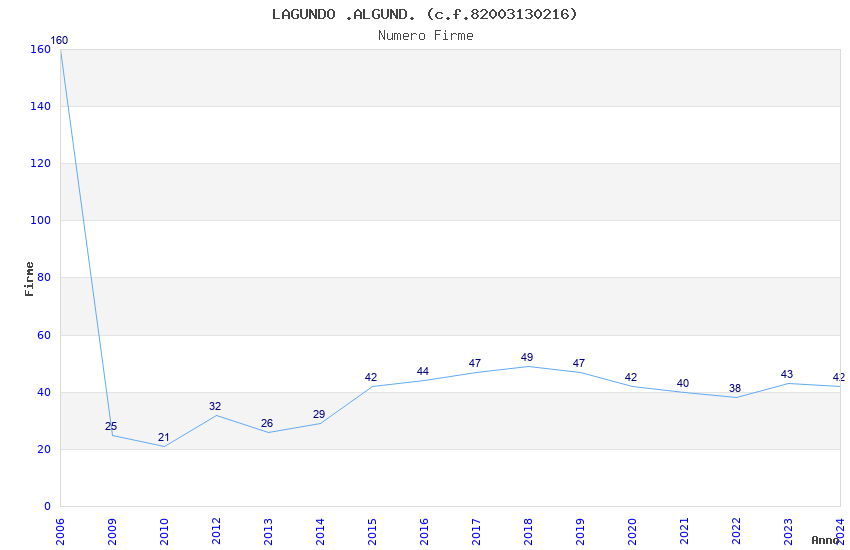Image resolution: width=850 pixels, height=550 pixels.
Task: Click the x-axis year 2023
Action: click(789, 531)
